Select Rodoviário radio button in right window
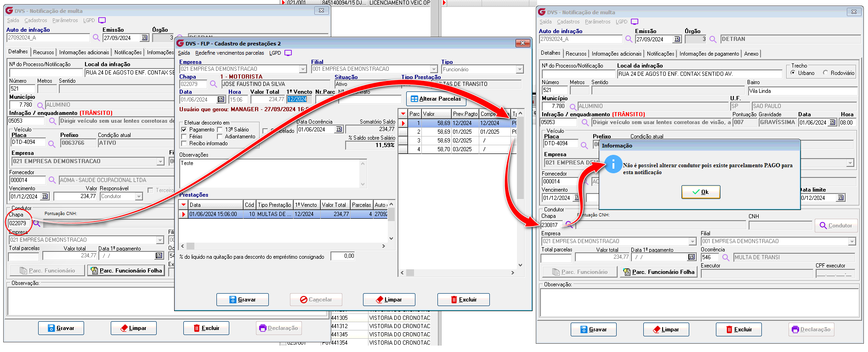The height and width of the screenshot is (352, 868). click(825, 73)
